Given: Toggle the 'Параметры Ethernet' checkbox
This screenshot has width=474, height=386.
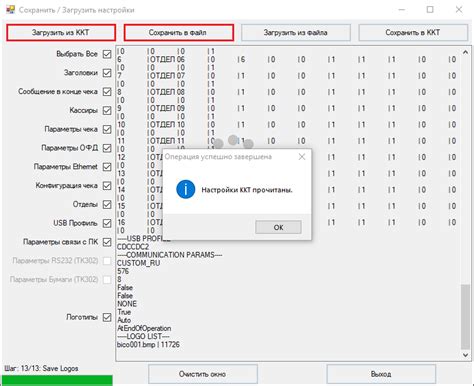Looking at the screenshot, I should (x=107, y=167).
